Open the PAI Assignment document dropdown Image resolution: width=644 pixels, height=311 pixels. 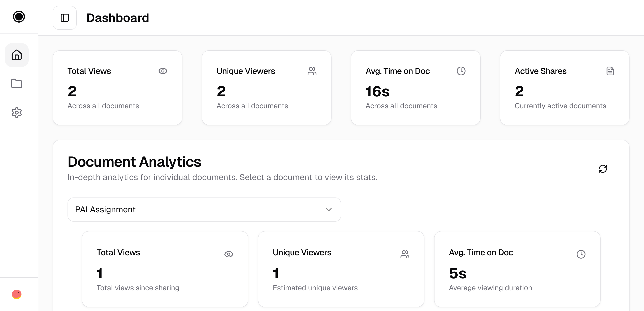coord(204,209)
